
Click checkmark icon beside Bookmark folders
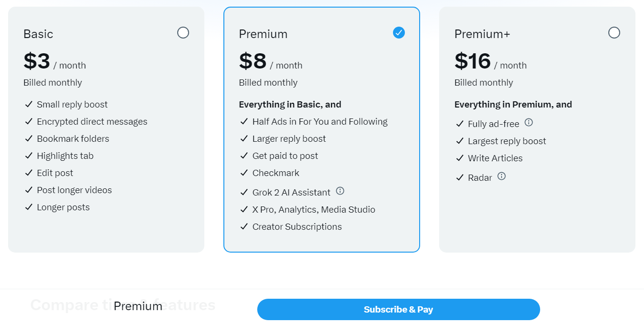point(29,138)
